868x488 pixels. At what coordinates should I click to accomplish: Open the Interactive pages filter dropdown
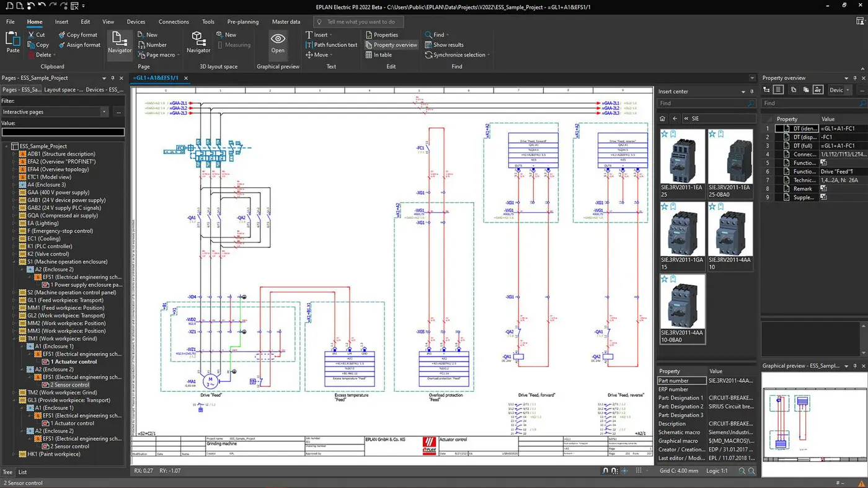point(104,112)
